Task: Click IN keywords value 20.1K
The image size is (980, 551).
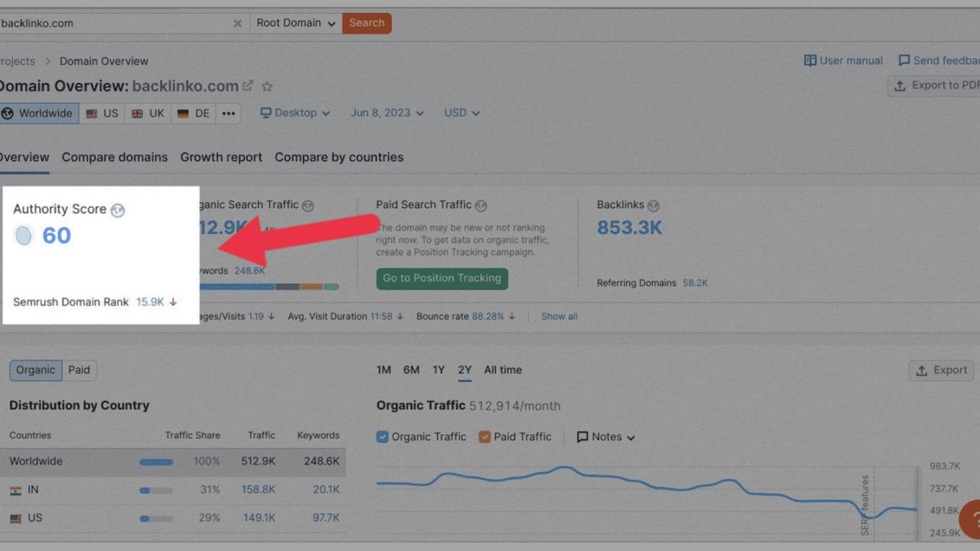Action: 326,490
